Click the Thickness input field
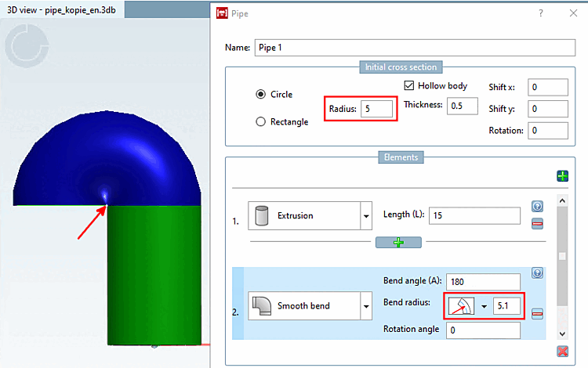The height and width of the screenshot is (368, 588). pyautogui.click(x=463, y=106)
